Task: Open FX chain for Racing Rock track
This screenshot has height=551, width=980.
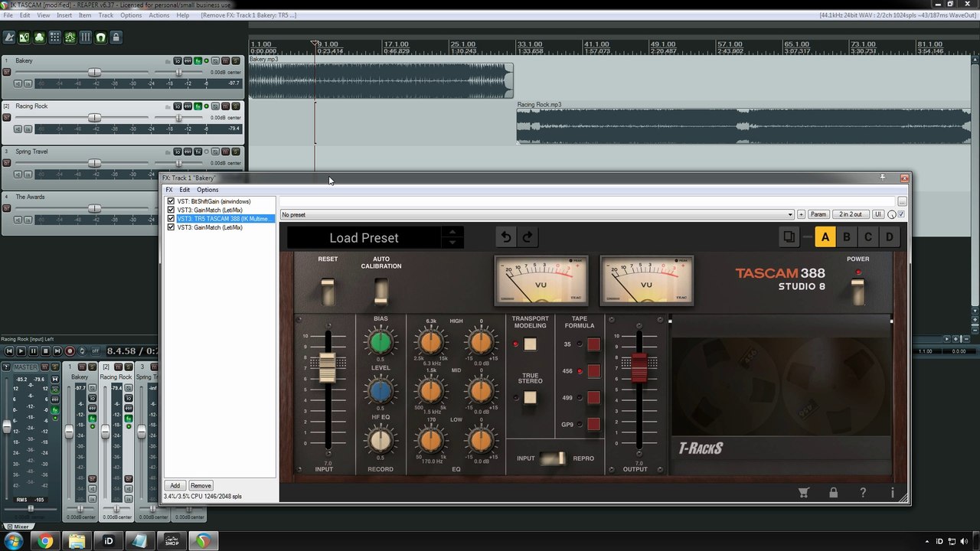Action: pyautogui.click(x=198, y=106)
